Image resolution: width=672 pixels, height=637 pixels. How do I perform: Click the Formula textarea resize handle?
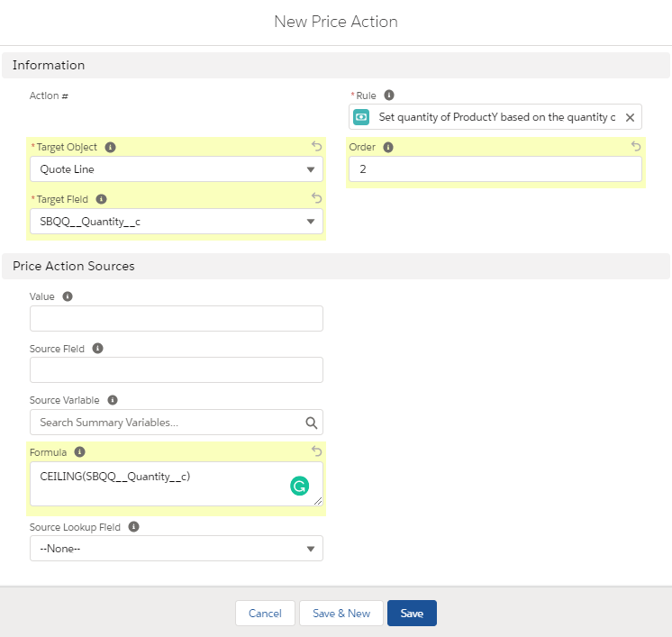[318, 501]
